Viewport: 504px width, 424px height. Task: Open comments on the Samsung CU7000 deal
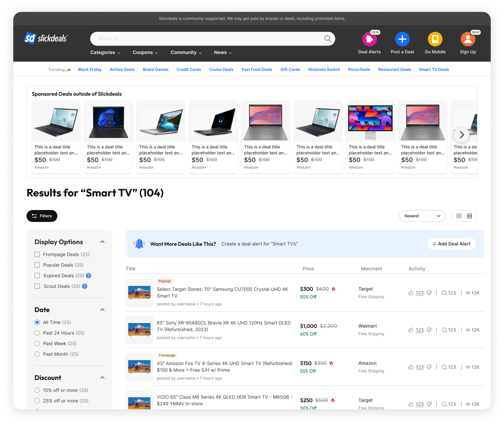pos(449,293)
